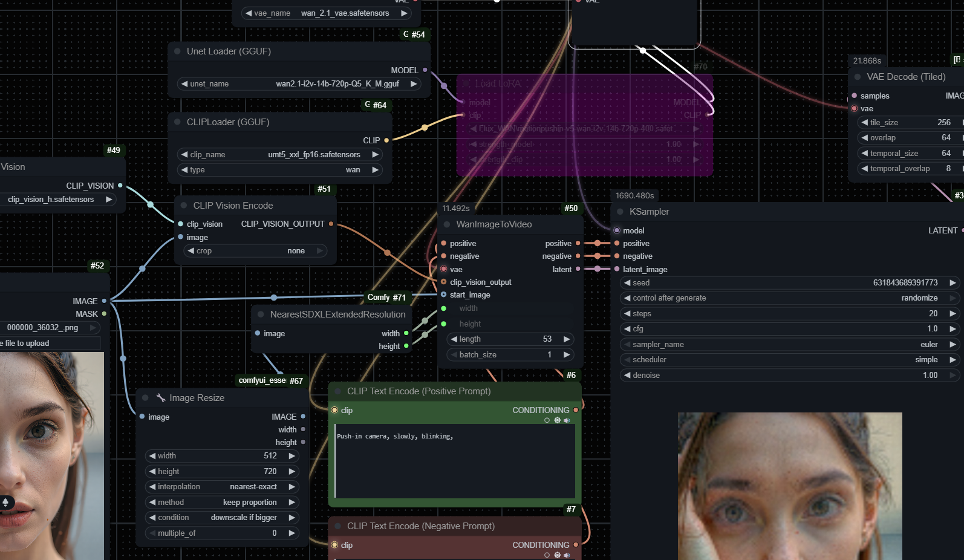Open scheduler simple dropdown
Screen dimensions: 964x560
click(x=790, y=360)
